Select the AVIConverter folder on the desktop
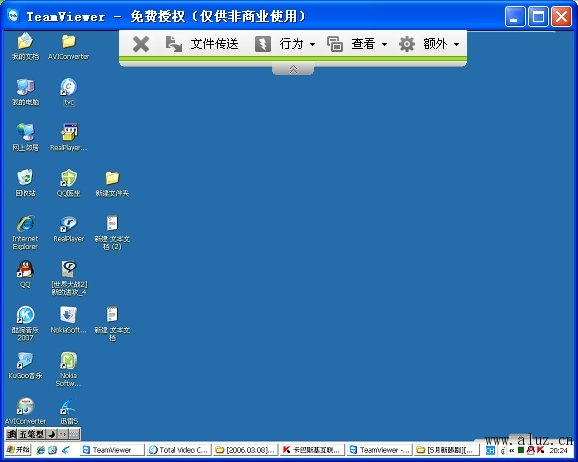The width and height of the screenshot is (578, 462). [69, 47]
